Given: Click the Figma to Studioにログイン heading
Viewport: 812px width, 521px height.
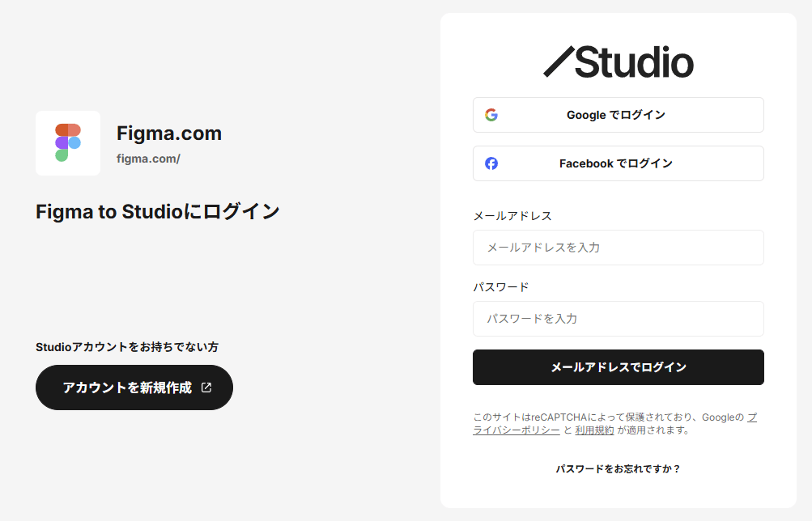Looking at the screenshot, I should click(x=158, y=212).
